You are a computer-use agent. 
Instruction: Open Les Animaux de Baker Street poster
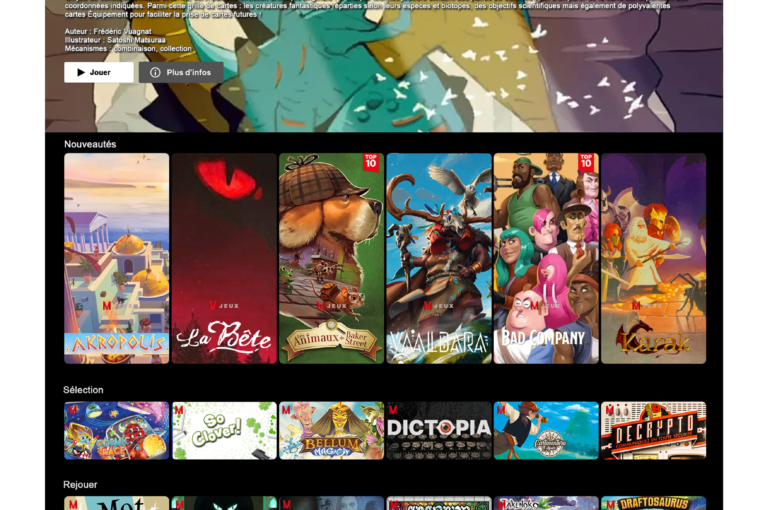pos(331,258)
